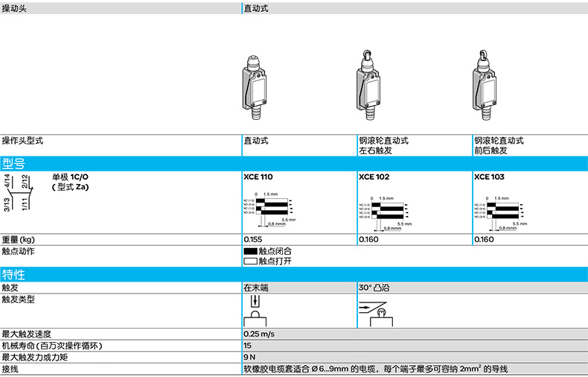Click the XCE 103 model number
The height and width of the screenshot is (377, 588).
(x=489, y=177)
